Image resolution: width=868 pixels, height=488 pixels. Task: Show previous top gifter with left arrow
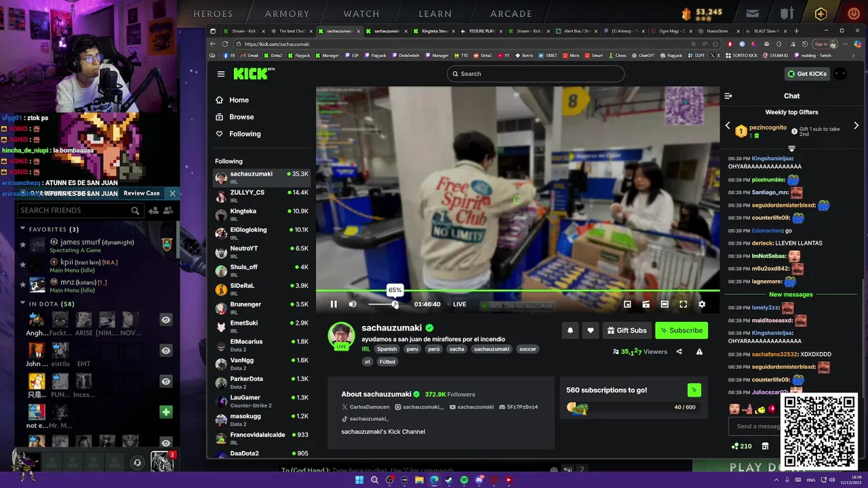[x=728, y=125]
